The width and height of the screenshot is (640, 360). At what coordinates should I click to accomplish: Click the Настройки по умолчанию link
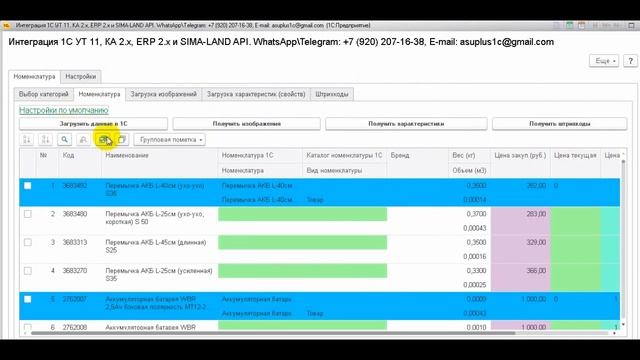point(64,110)
